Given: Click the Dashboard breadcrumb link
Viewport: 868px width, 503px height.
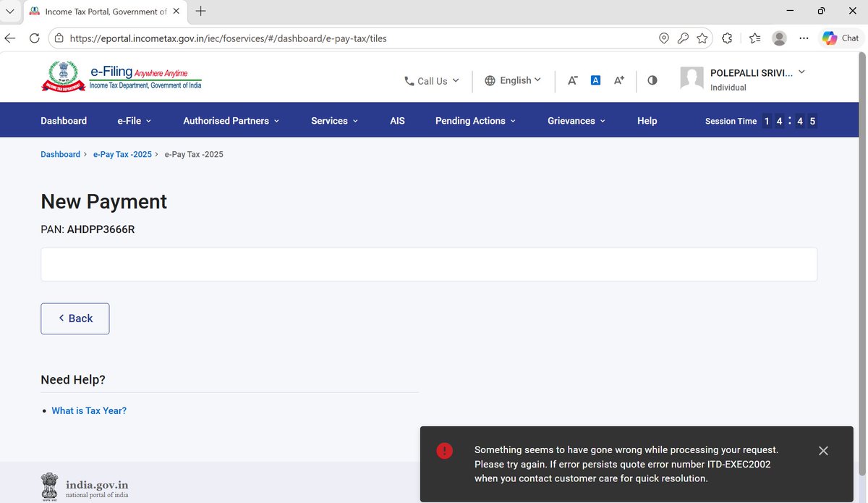Looking at the screenshot, I should click(60, 154).
